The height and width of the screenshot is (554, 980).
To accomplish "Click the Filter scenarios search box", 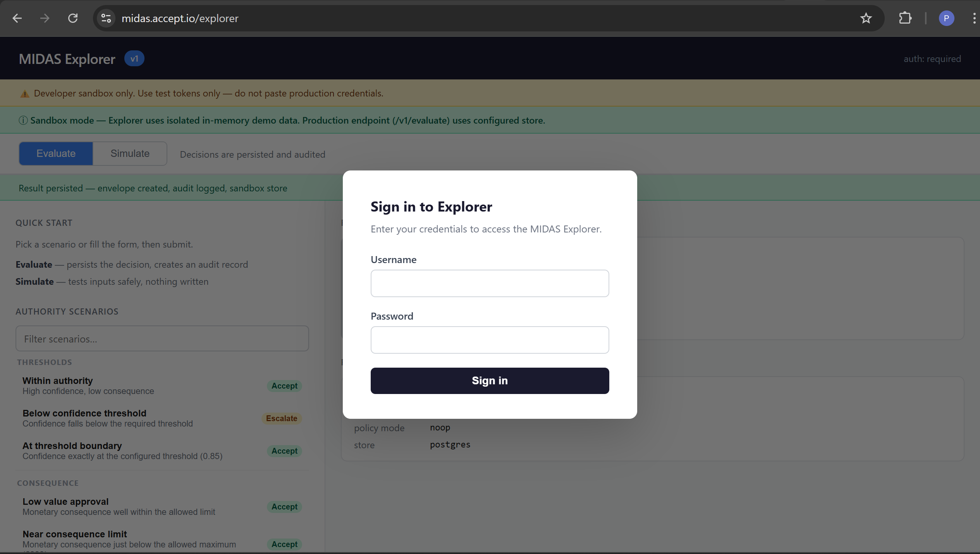I will [162, 338].
